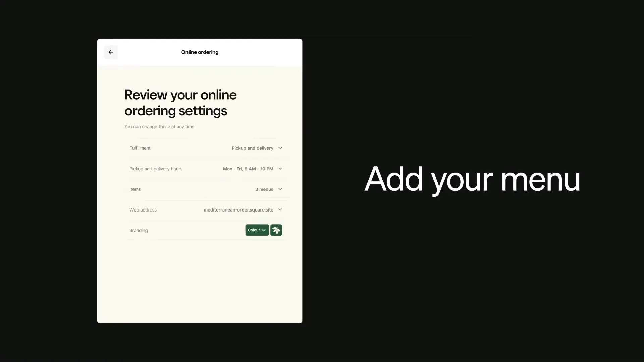Select the 3 menus value

click(x=264, y=189)
